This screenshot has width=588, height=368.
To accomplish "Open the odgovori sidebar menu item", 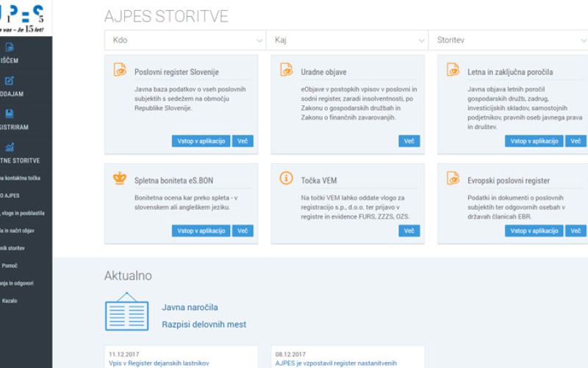I will pyautogui.click(x=16, y=283).
